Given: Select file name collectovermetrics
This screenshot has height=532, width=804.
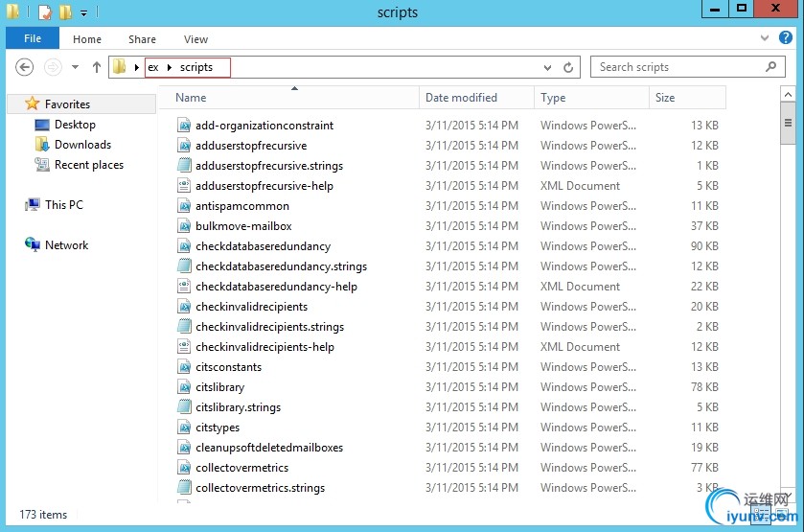Looking at the screenshot, I should tap(242, 468).
